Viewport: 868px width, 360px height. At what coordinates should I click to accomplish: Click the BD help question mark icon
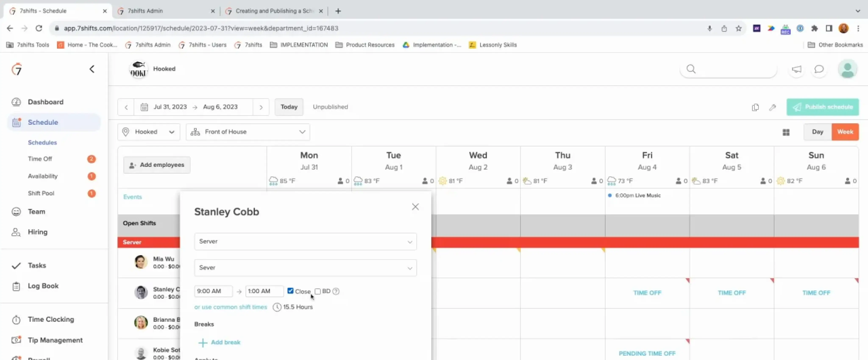pos(336,291)
